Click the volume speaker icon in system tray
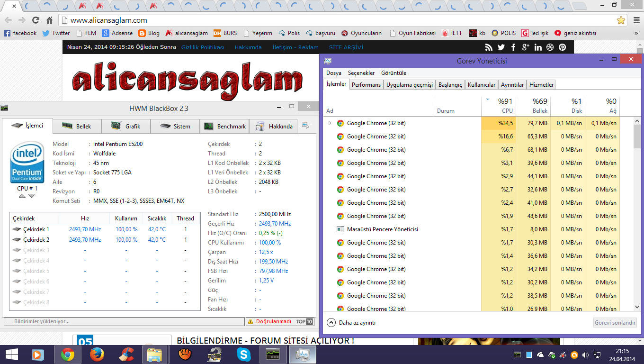 point(586,355)
